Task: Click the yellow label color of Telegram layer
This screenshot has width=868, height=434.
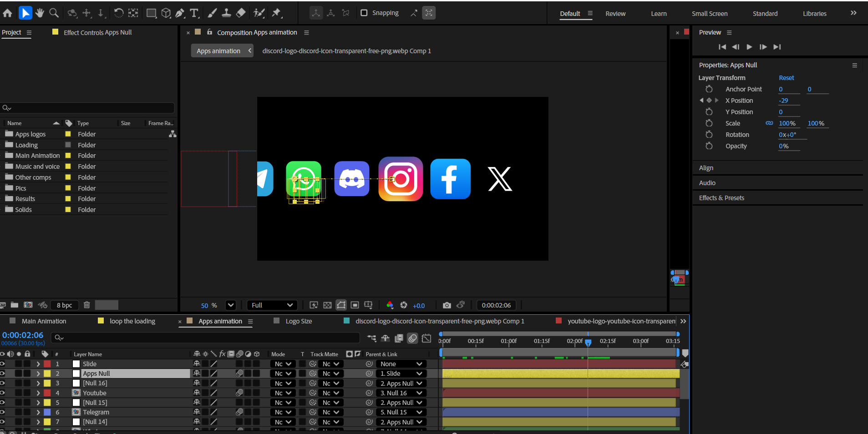Action: (x=47, y=412)
